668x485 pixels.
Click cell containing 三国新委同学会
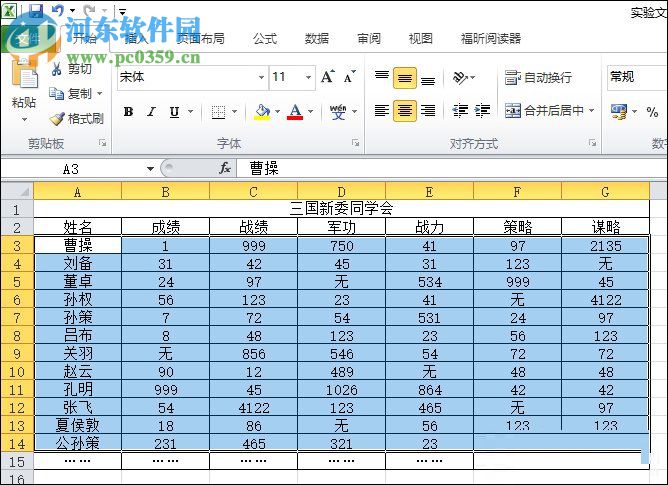click(342, 208)
